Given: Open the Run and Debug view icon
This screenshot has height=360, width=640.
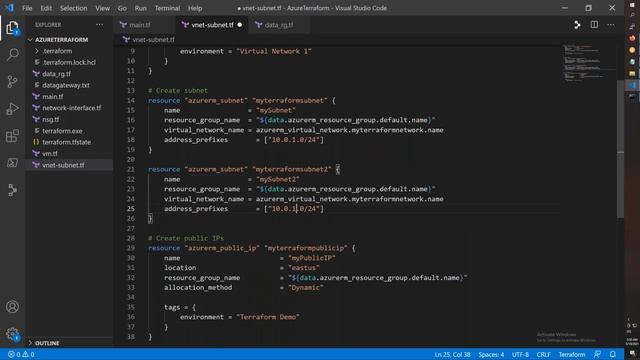Looking at the screenshot, I should click(x=12, y=109).
